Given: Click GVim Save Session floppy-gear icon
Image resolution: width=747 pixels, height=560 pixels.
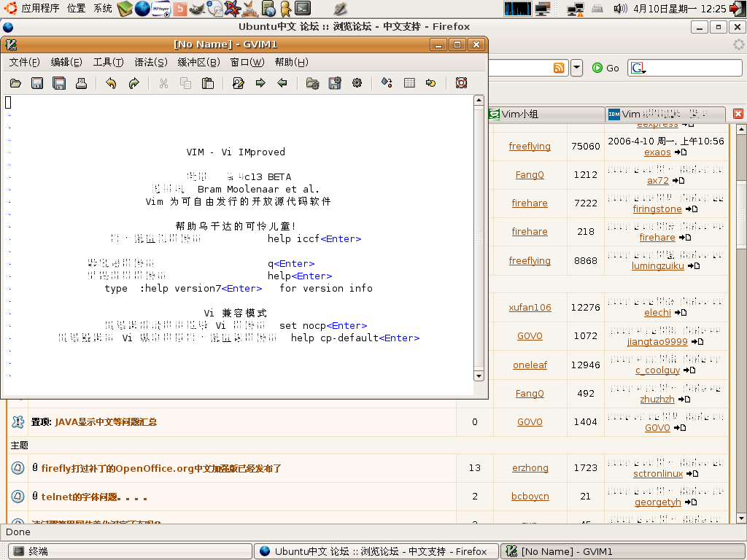Looking at the screenshot, I should [335, 83].
